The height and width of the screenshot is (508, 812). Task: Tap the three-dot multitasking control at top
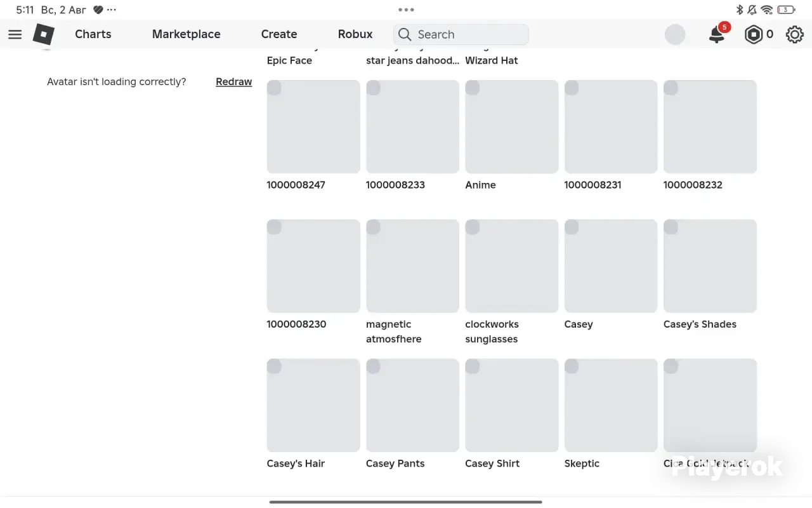406,10
